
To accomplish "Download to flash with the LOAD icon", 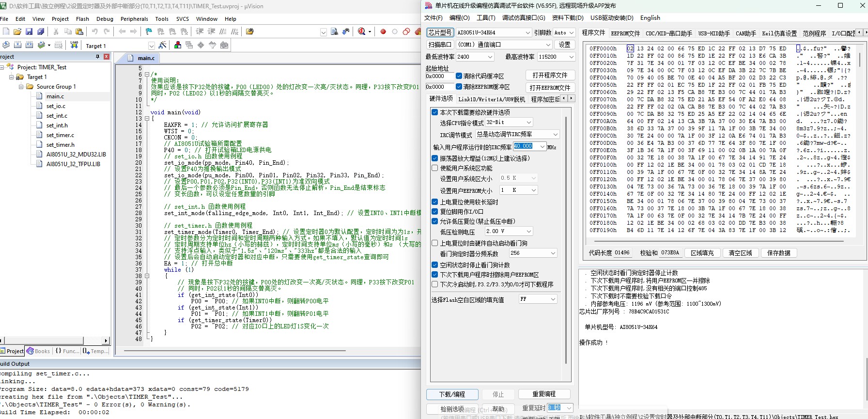I will tap(74, 45).
